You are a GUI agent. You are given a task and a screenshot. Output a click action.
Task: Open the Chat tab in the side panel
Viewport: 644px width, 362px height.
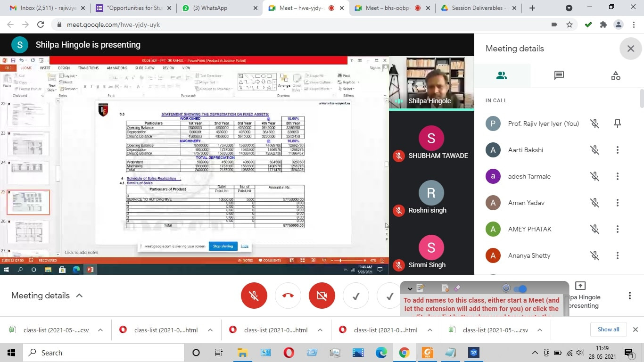point(559,75)
